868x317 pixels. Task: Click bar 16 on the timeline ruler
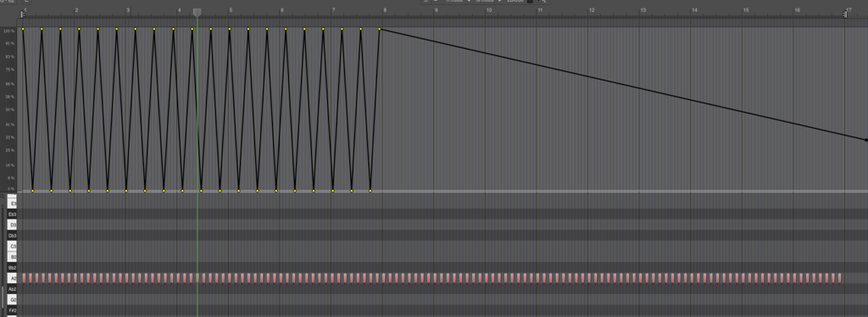(798, 10)
